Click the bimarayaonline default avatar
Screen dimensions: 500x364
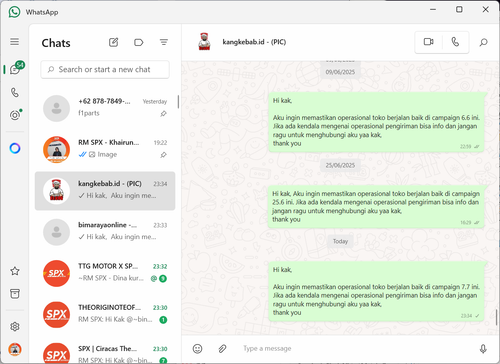click(57, 232)
